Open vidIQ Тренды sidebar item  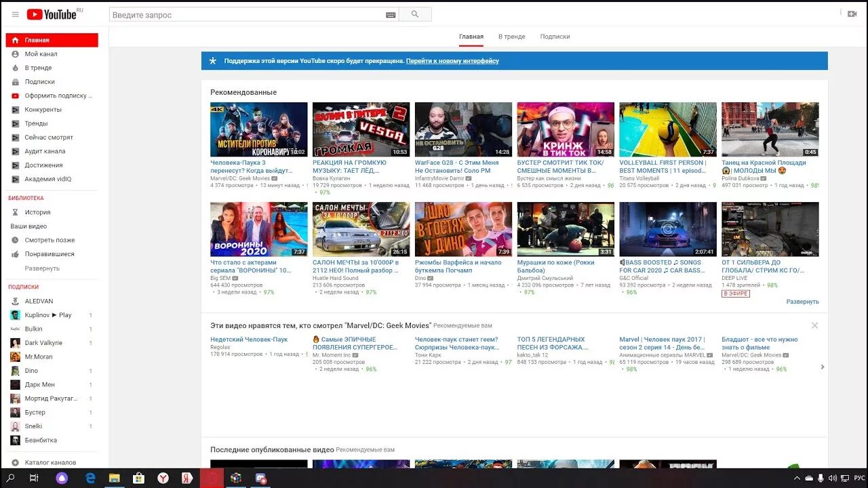[52, 123]
